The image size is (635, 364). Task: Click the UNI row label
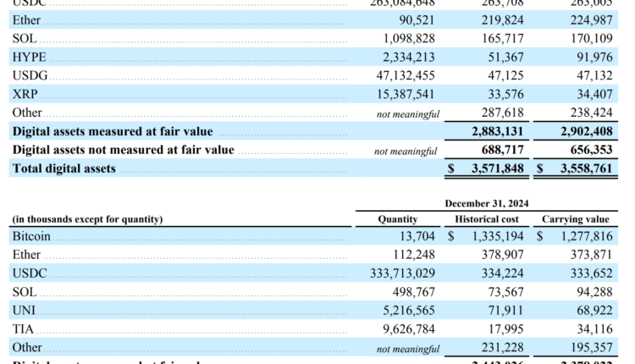(24, 311)
